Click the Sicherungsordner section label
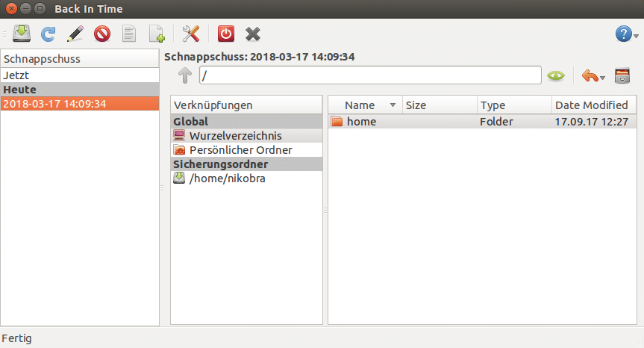Image resolution: width=644 pixels, height=348 pixels. (246, 164)
